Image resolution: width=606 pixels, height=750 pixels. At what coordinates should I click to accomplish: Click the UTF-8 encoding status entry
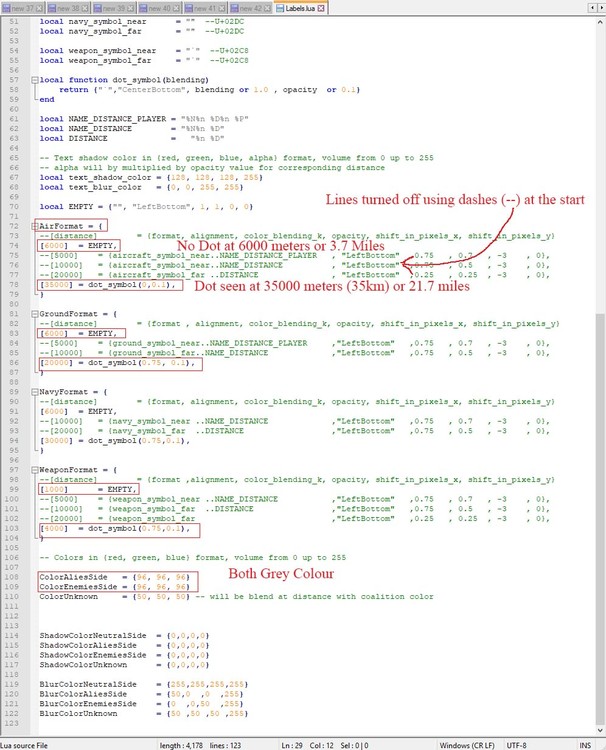(516, 745)
